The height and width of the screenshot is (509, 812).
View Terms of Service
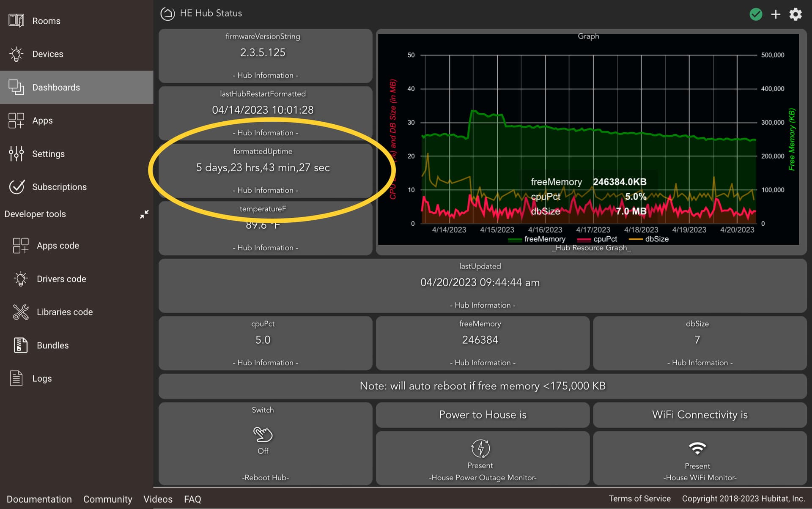point(639,498)
